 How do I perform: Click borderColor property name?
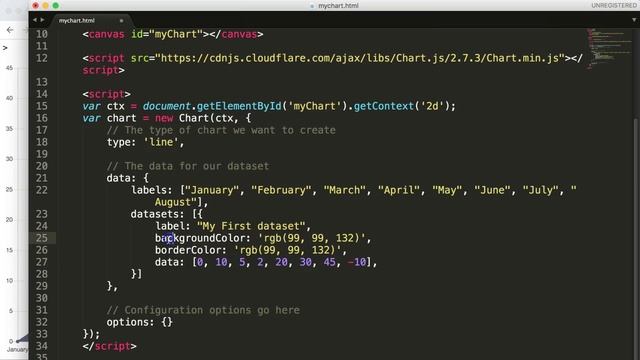point(188,250)
